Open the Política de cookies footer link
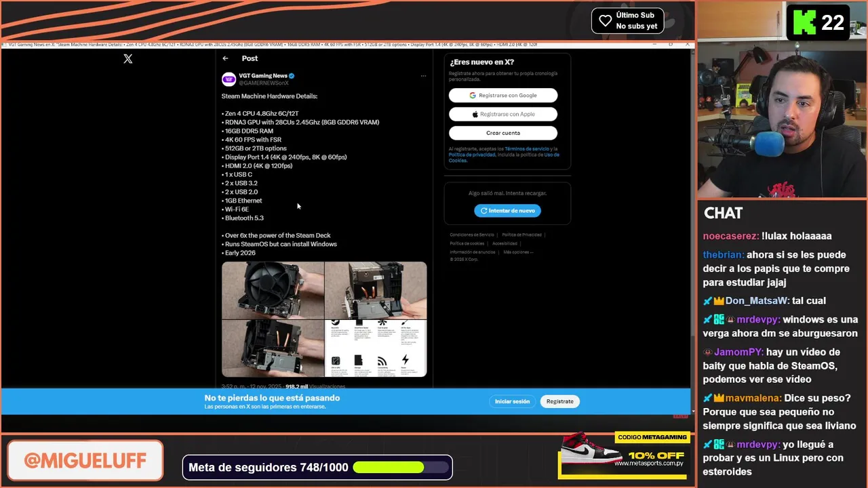Screen dimensions: 868x488 467,243
